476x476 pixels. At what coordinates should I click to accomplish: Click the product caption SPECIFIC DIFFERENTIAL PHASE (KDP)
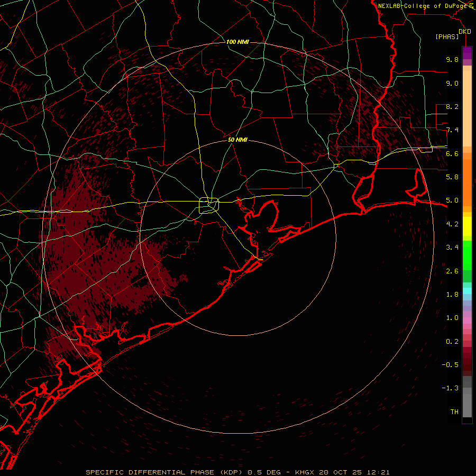click(x=166, y=472)
